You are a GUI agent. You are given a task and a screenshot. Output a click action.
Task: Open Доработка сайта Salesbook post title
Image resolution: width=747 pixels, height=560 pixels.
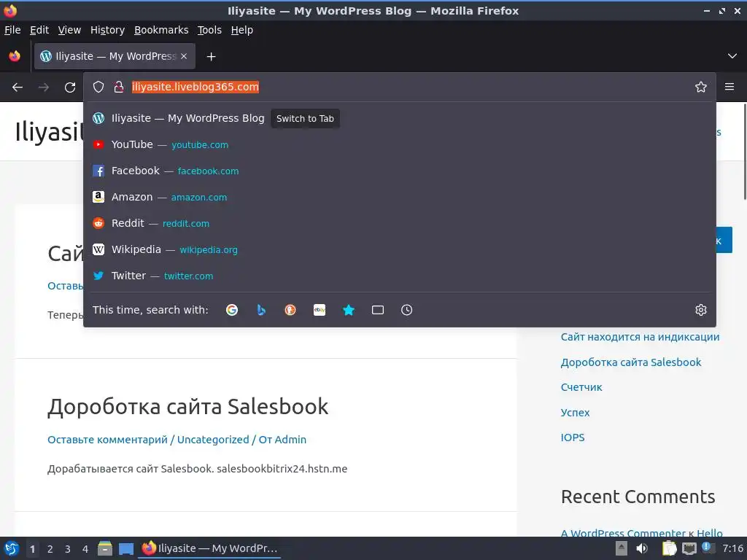187,407
